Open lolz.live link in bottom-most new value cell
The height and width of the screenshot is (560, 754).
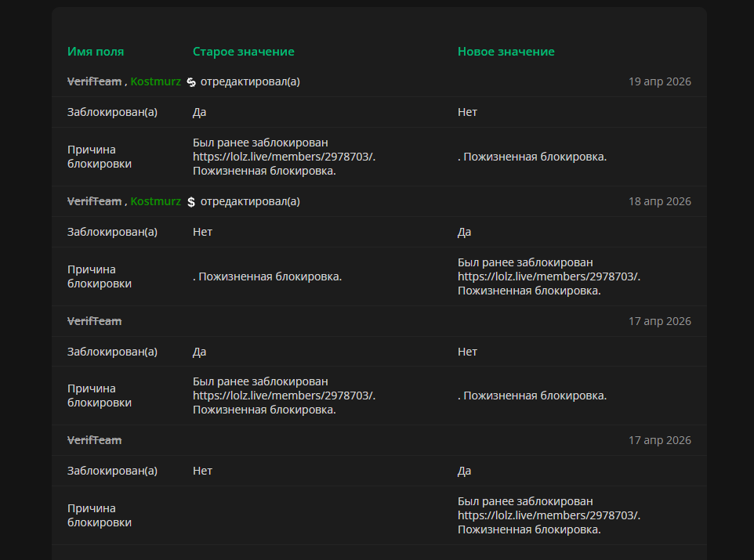pos(548,515)
